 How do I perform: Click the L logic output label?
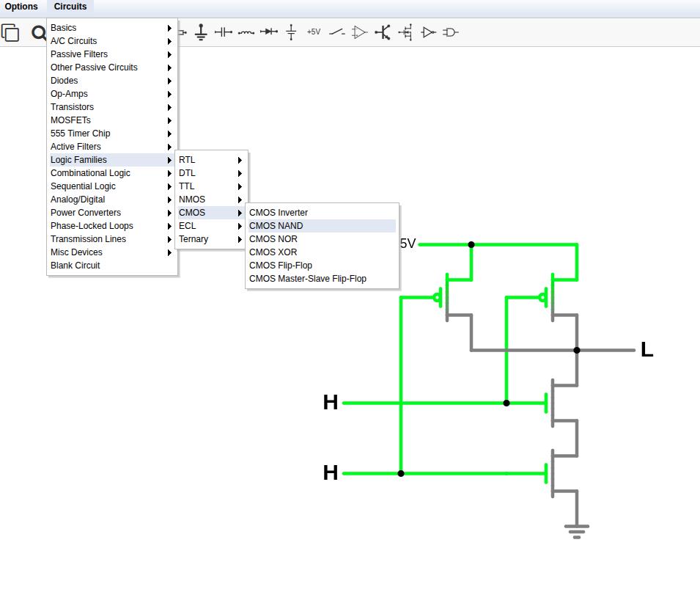[x=646, y=350]
